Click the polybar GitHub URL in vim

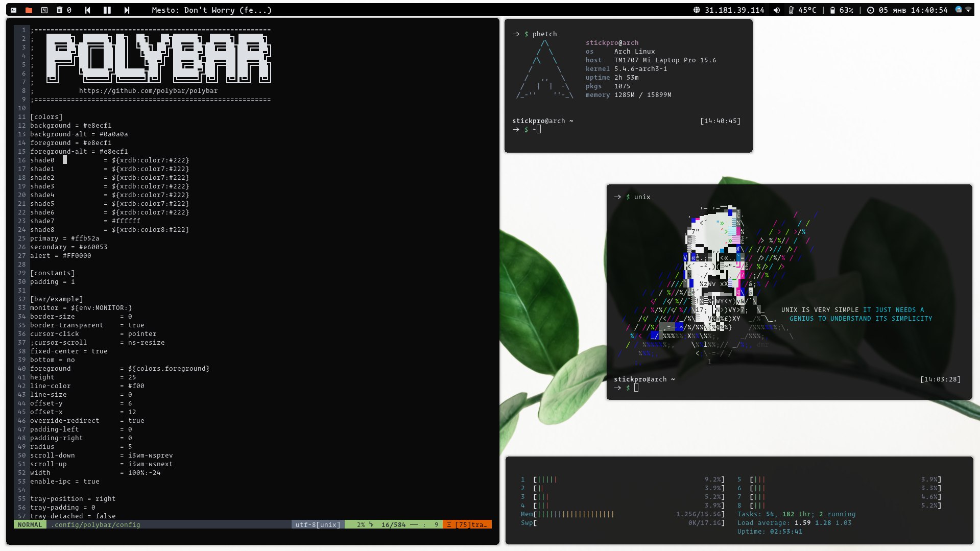148,90
